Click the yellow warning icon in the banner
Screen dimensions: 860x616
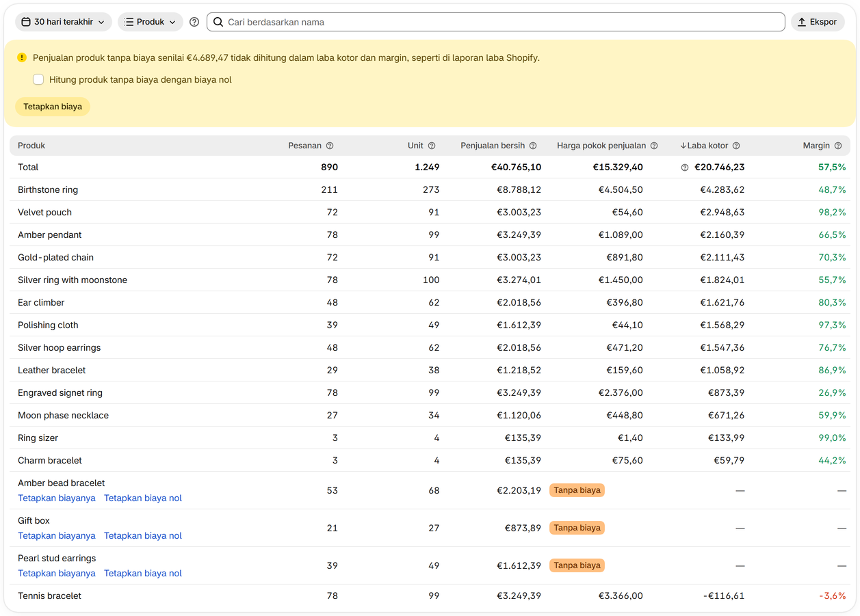22,58
